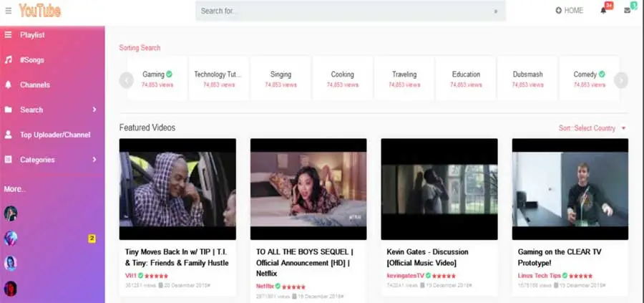Click the Sorting Search heading
The width and height of the screenshot is (644, 303).
pyautogui.click(x=140, y=48)
